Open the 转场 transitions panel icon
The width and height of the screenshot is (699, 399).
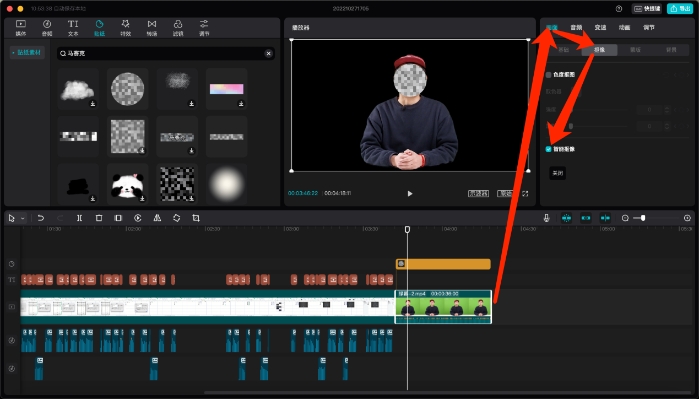152,28
